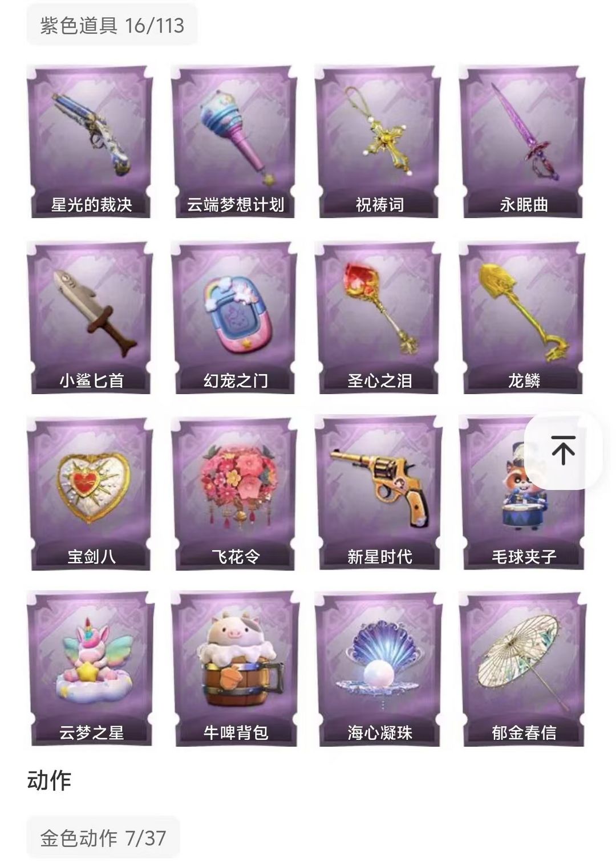Open the 幻宠之门 pet device item
The width and height of the screenshot is (616, 867).
pyautogui.click(x=234, y=318)
